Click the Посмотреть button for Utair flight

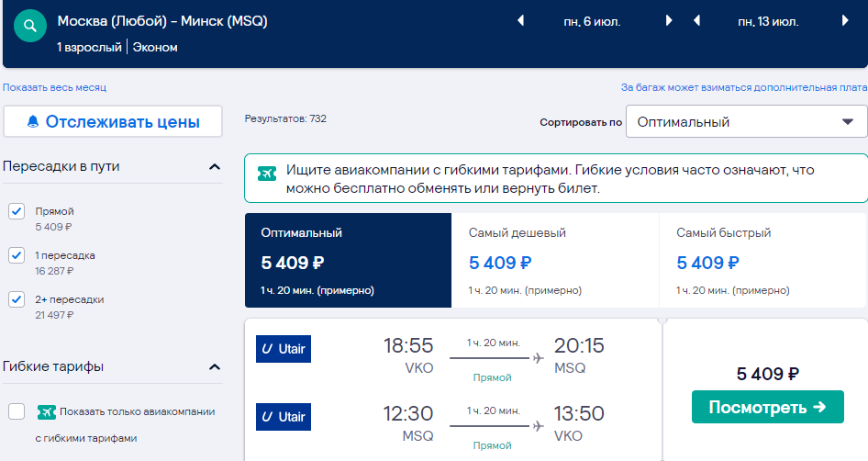tap(767, 407)
